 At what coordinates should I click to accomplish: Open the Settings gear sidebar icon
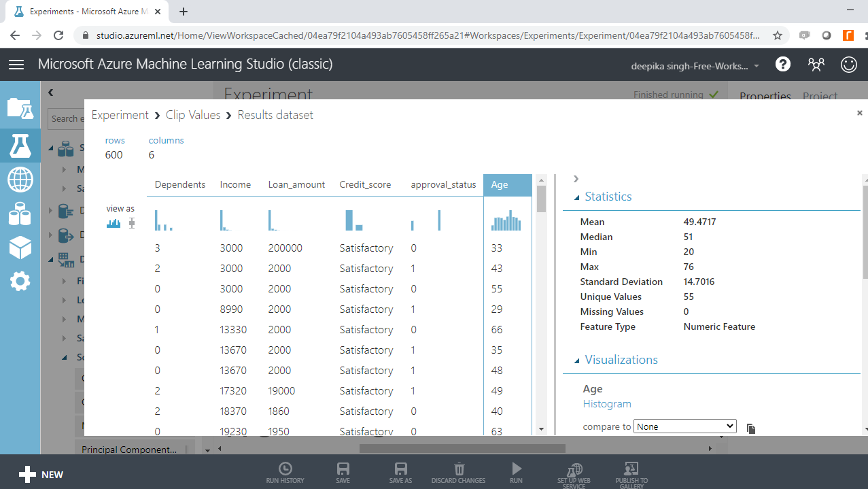pyautogui.click(x=20, y=281)
